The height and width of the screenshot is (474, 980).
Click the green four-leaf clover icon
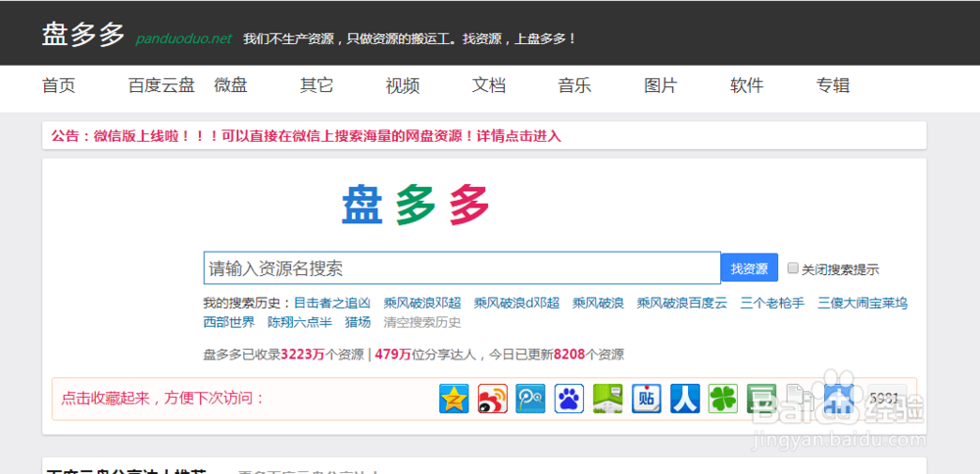pos(723,399)
